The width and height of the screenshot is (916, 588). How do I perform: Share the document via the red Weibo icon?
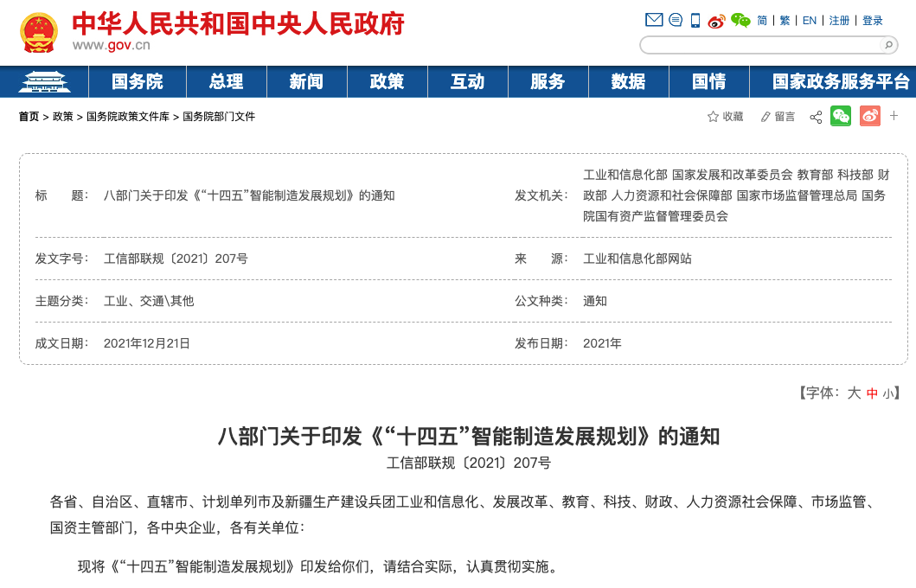(x=870, y=116)
